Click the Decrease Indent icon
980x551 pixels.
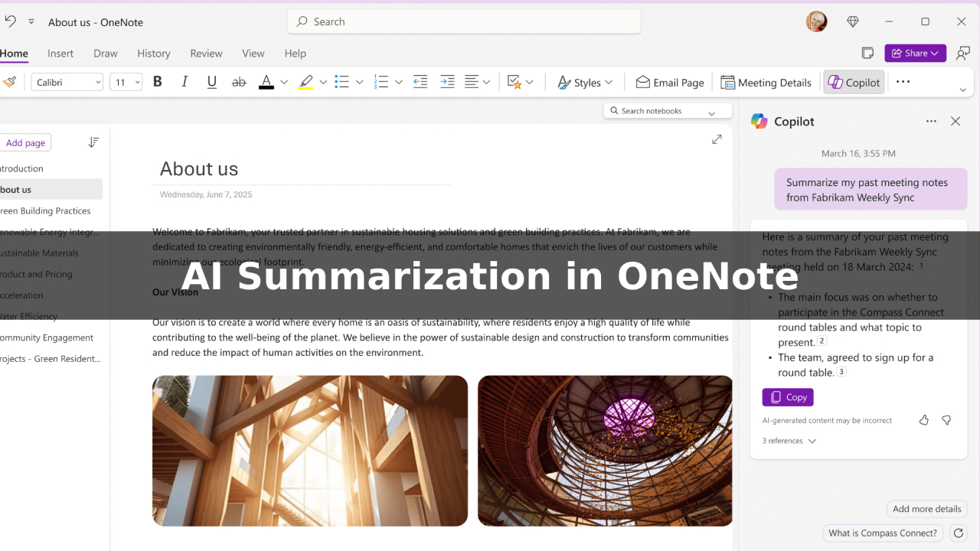click(x=420, y=82)
